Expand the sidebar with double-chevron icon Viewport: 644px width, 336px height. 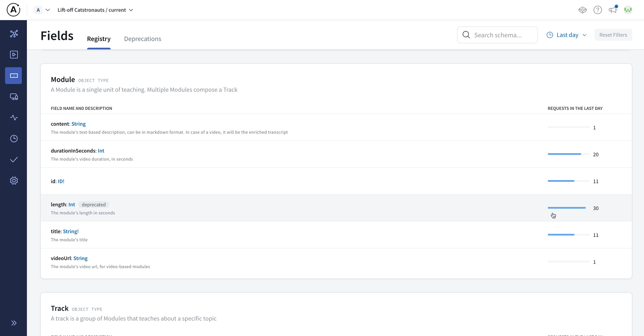coord(14,323)
